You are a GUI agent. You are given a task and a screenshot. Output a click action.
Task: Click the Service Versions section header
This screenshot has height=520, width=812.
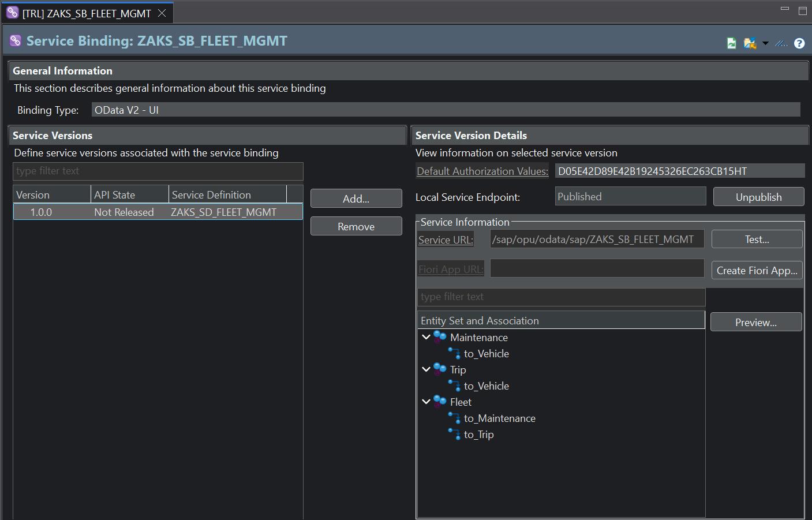208,135
